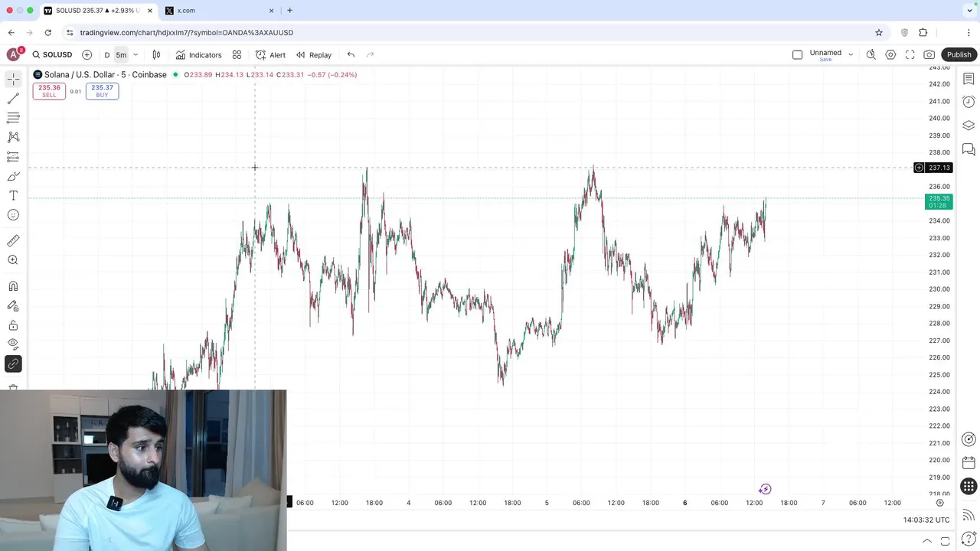Image resolution: width=980 pixels, height=551 pixels.
Task: Open the candlestick chart type menu
Action: point(156,55)
